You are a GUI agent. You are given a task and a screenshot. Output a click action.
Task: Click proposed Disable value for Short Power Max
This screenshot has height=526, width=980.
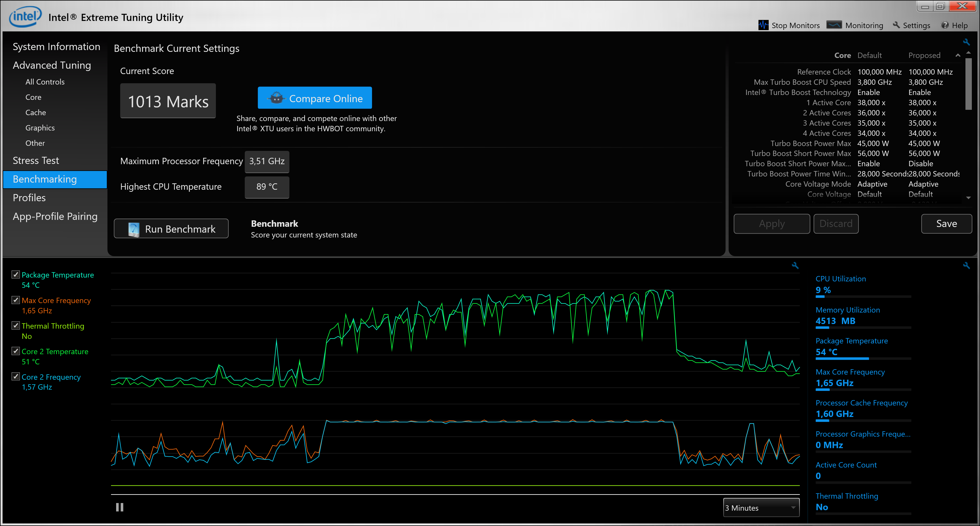pyautogui.click(x=921, y=164)
